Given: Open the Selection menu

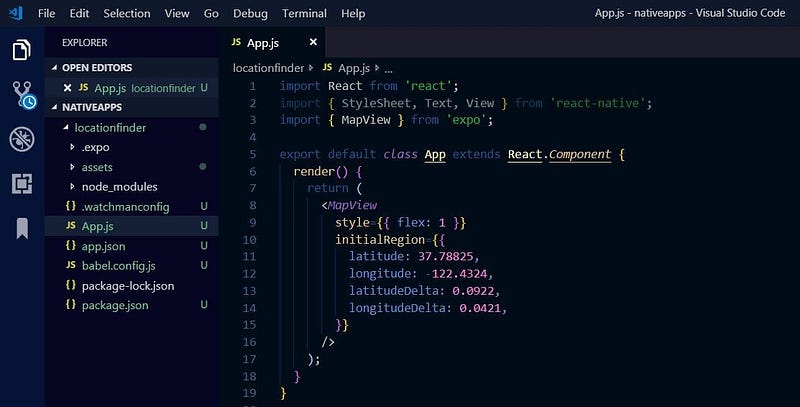Looking at the screenshot, I should coord(127,14).
